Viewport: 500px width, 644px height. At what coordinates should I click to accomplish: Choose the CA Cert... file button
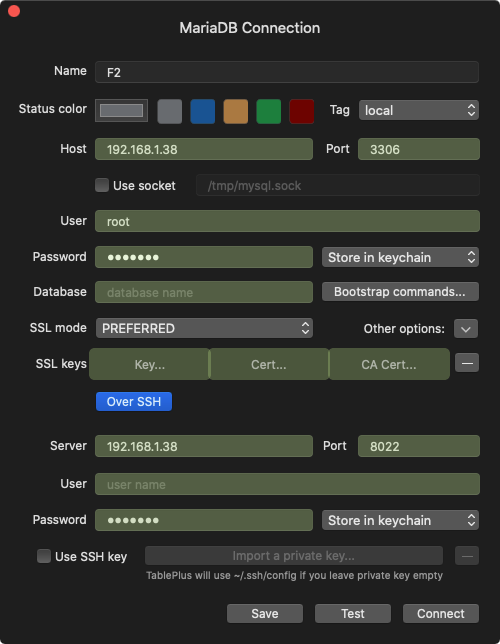(389, 364)
